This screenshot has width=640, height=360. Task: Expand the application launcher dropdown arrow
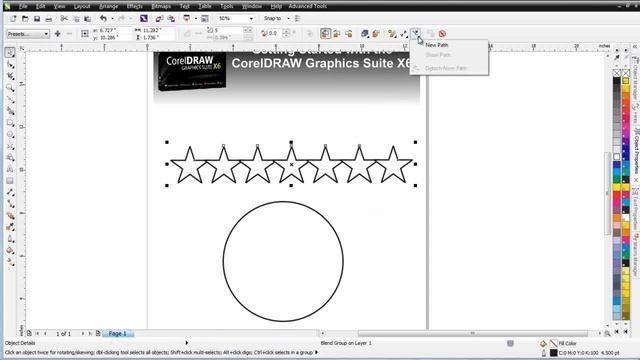196,19
